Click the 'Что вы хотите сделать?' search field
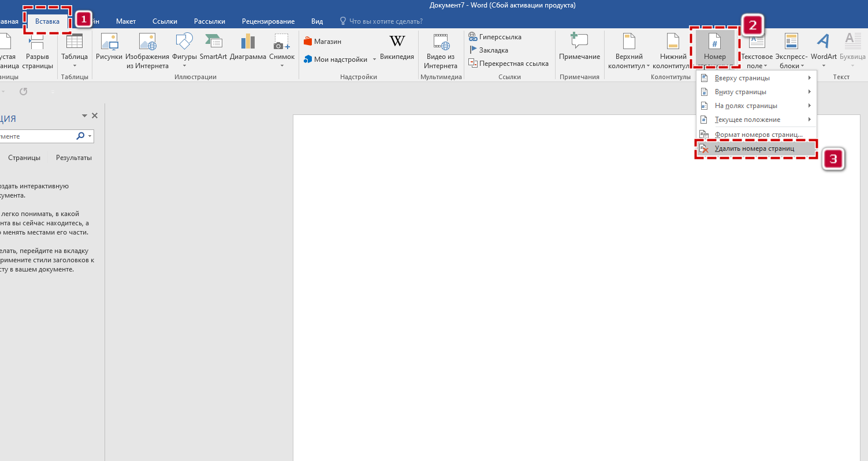868x461 pixels. [x=385, y=21]
